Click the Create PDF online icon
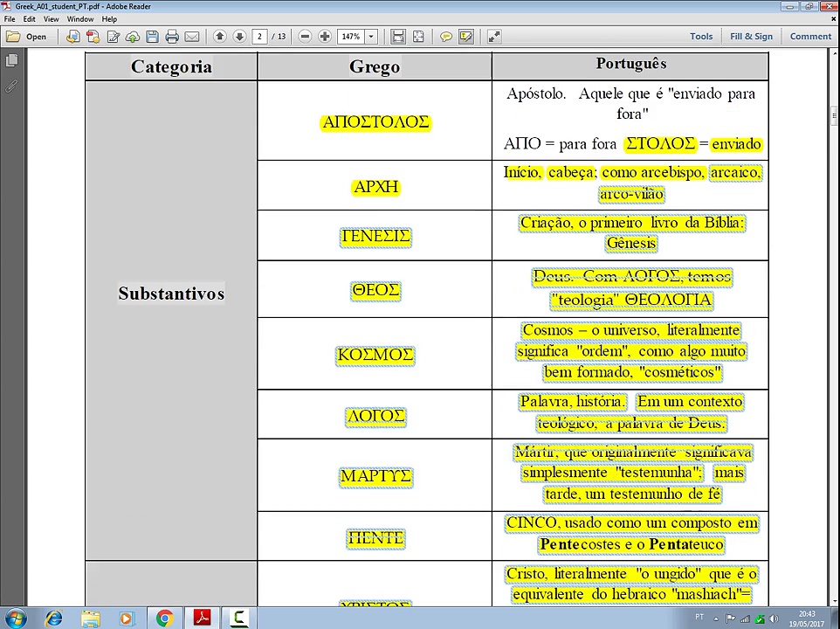 pos(93,37)
